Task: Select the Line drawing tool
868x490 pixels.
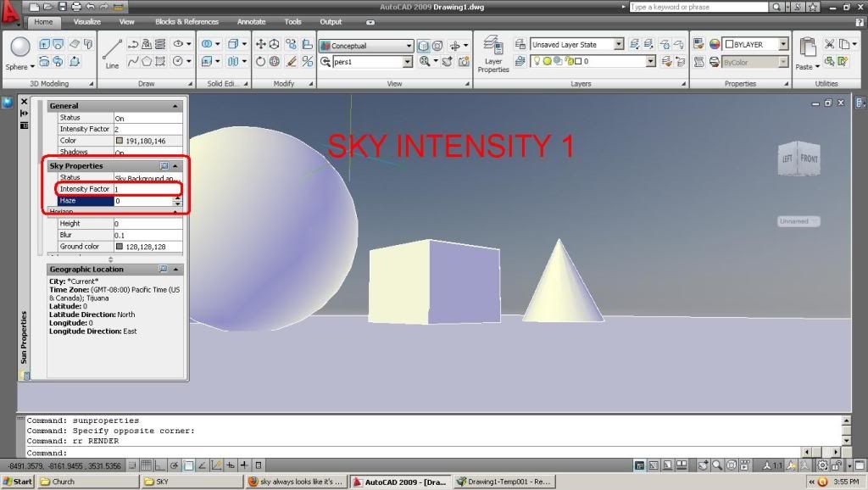Action: point(112,51)
